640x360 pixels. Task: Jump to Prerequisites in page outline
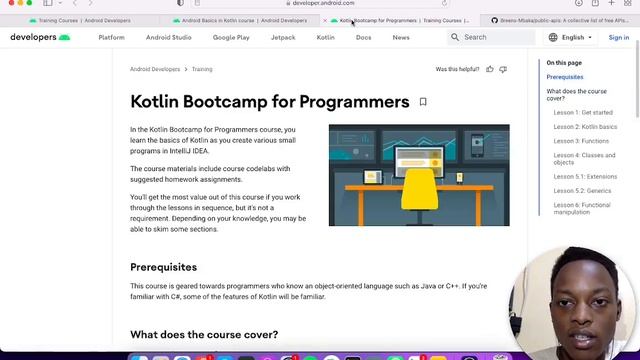tap(565, 77)
